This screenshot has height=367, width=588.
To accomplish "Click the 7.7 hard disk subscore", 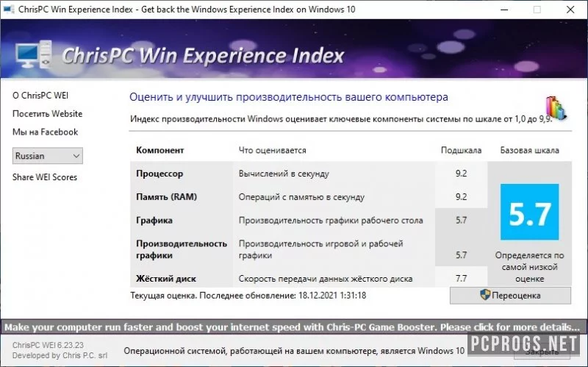I will [x=462, y=279].
